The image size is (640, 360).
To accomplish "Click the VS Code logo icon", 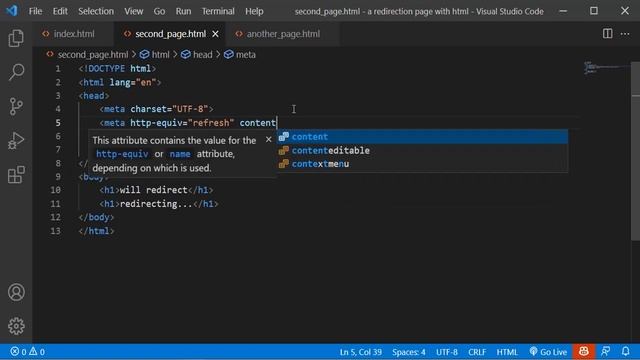I will pyautogui.click(x=11, y=11).
